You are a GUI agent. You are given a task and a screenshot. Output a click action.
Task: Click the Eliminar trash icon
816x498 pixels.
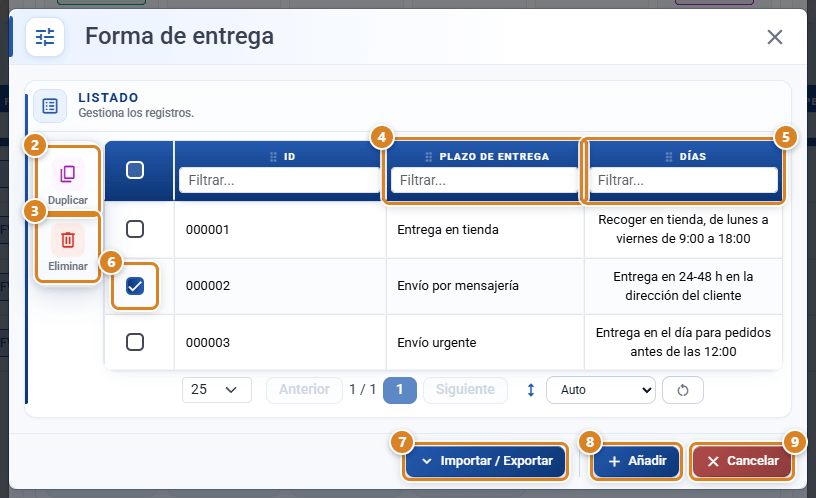[x=68, y=240]
